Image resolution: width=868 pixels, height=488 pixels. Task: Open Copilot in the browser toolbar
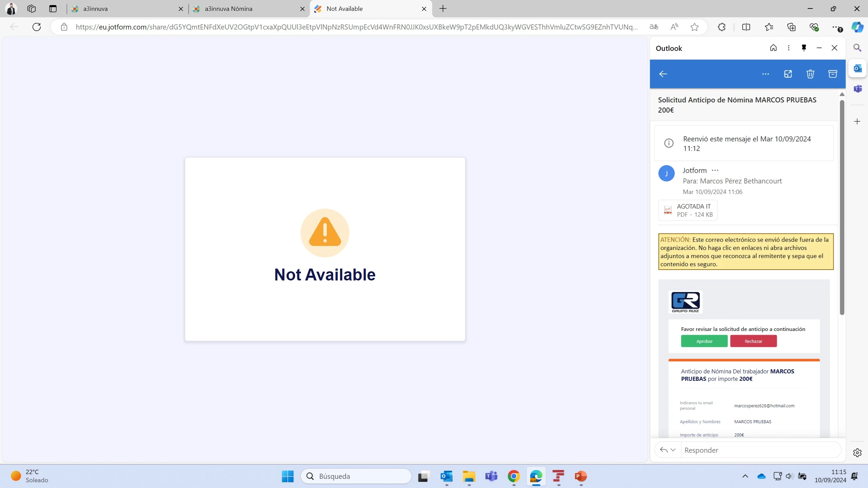[x=857, y=27]
